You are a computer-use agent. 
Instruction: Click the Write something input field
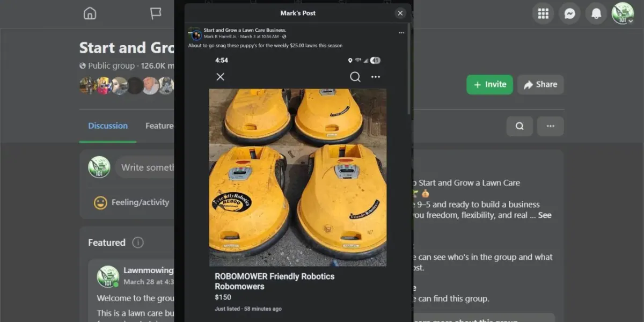coord(145,167)
